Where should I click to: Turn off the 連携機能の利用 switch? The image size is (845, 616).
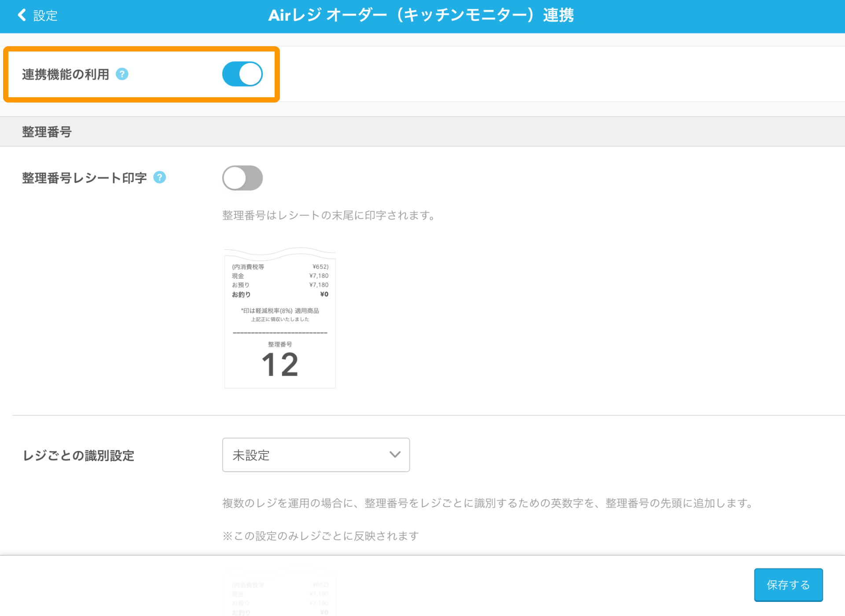(x=242, y=74)
